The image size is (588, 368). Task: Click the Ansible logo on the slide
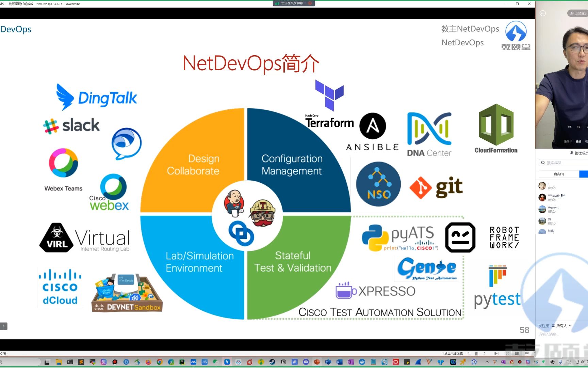tap(373, 132)
